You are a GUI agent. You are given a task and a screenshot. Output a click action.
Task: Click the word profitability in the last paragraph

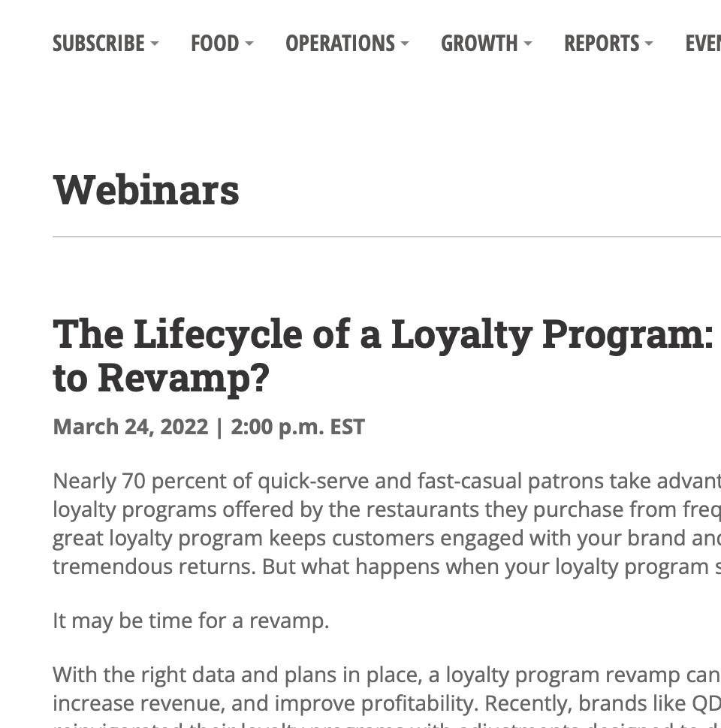click(419, 703)
